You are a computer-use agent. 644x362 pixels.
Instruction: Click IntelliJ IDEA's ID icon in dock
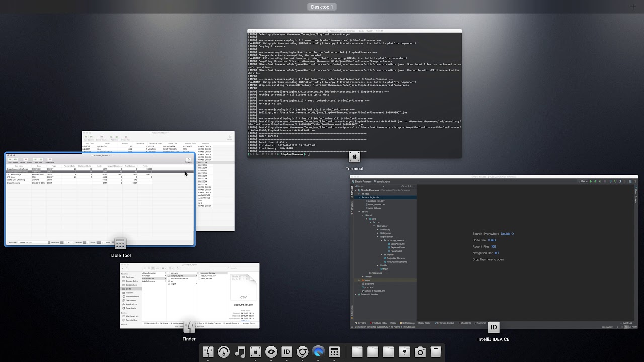[x=287, y=352]
